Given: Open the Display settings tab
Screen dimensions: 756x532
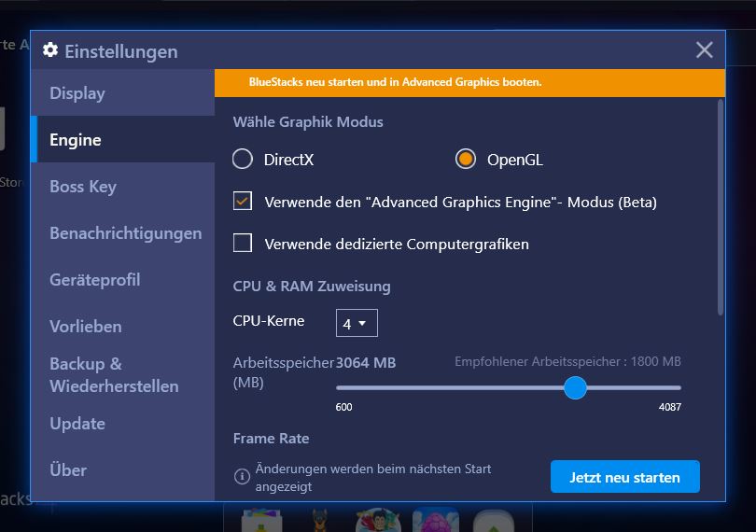Looking at the screenshot, I should 123,92.
